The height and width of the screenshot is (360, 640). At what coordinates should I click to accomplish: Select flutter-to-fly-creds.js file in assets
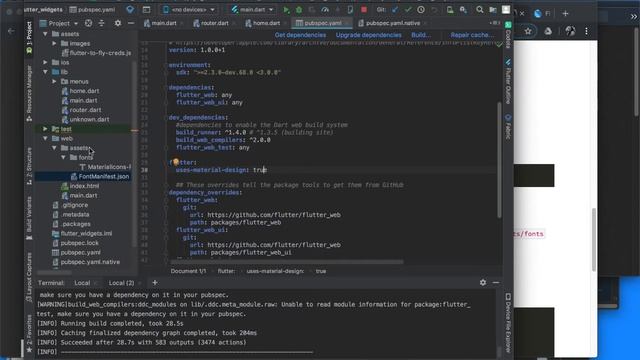point(100,53)
